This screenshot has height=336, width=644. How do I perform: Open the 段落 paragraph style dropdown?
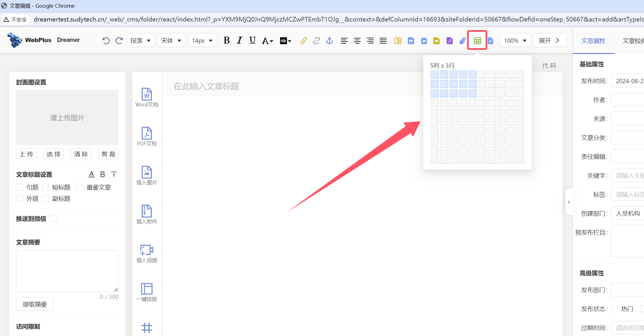(x=141, y=40)
